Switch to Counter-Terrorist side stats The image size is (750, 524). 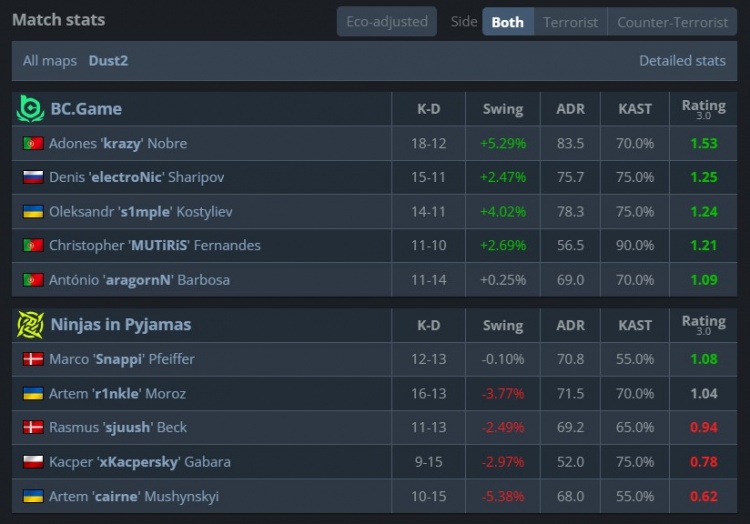pyautogui.click(x=672, y=21)
